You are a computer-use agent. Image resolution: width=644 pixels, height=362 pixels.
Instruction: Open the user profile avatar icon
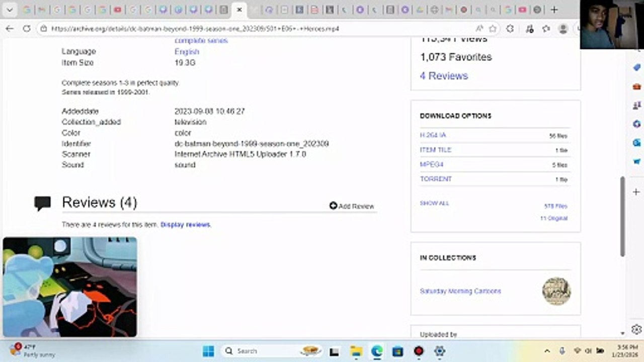click(563, 29)
